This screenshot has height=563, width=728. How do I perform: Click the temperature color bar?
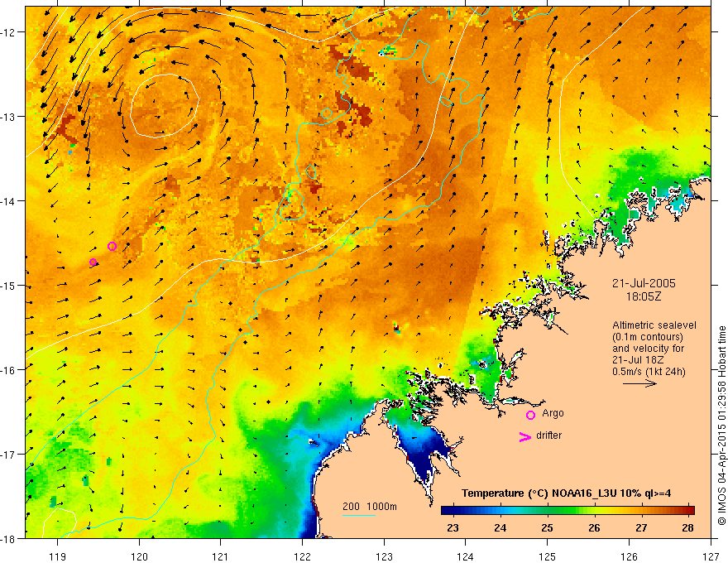[x=568, y=510]
